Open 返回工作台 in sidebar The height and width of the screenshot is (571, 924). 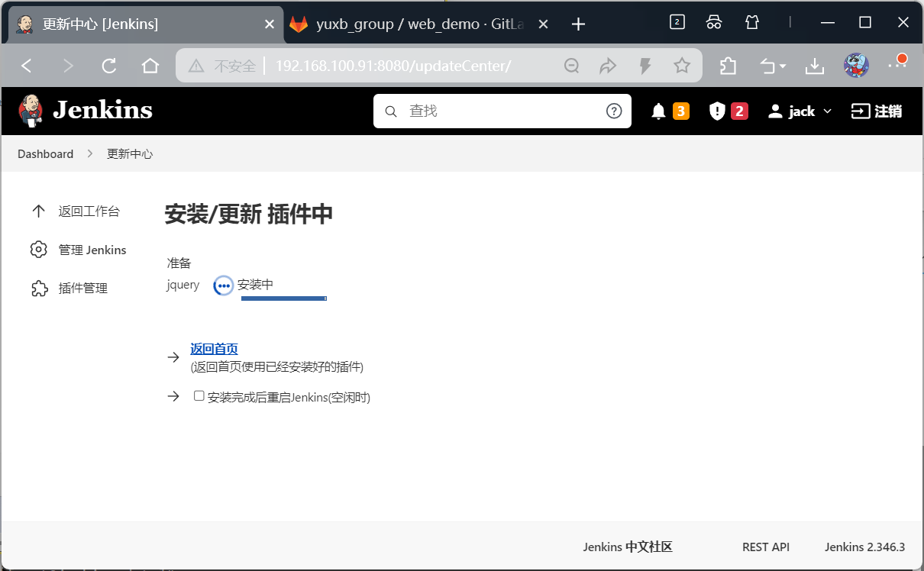tap(75, 211)
